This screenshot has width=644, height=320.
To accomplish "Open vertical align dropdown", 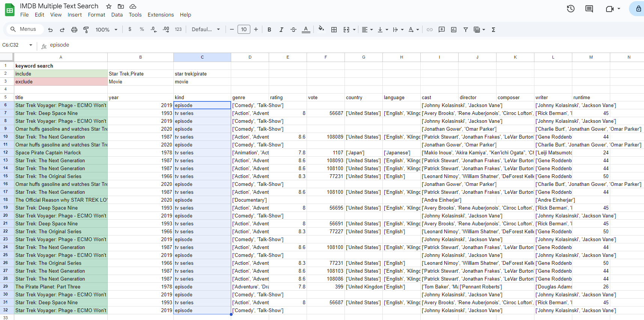I will coord(383,30).
